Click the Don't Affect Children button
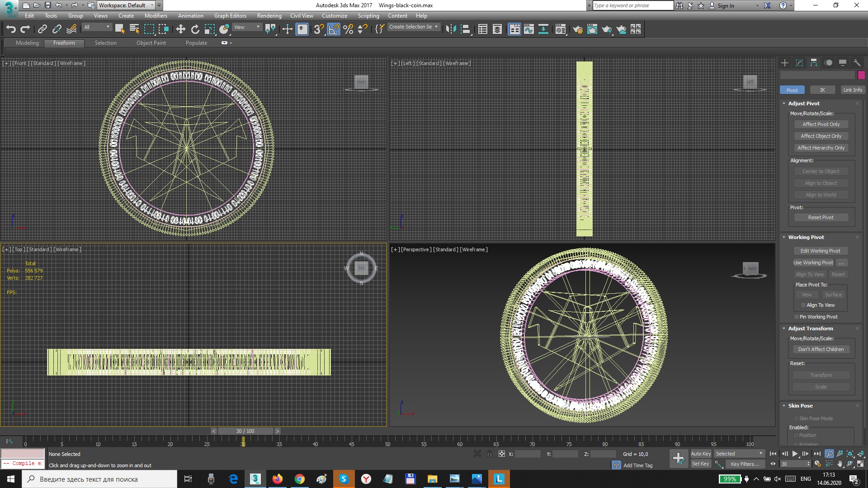 tap(821, 349)
